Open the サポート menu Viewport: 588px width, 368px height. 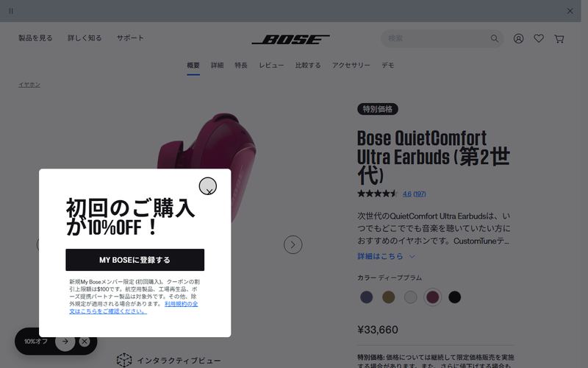click(x=130, y=38)
